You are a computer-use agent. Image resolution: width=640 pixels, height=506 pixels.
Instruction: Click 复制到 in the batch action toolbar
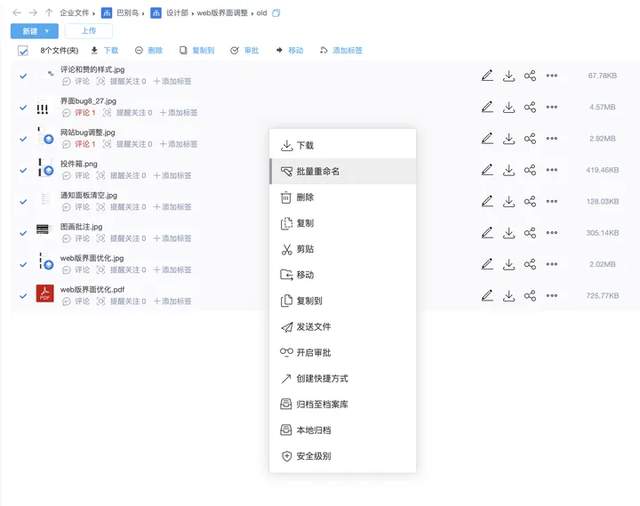pyautogui.click(x=197, y=51)
